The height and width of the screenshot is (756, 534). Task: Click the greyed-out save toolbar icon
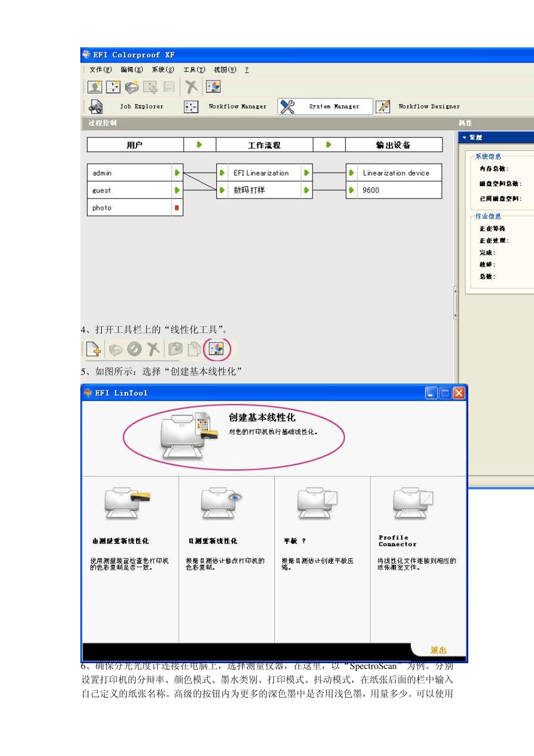(x=169, y=87)
